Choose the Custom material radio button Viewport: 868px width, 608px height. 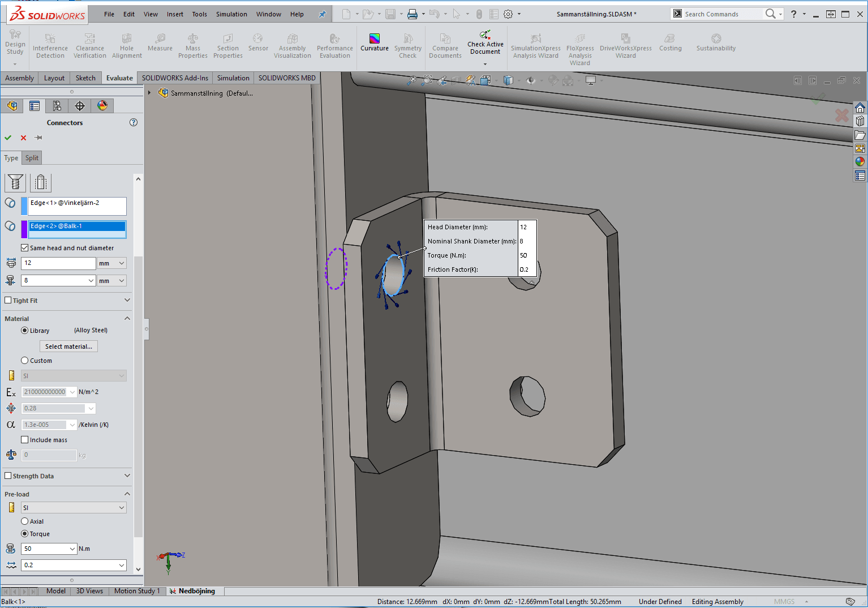coord(25,361)
